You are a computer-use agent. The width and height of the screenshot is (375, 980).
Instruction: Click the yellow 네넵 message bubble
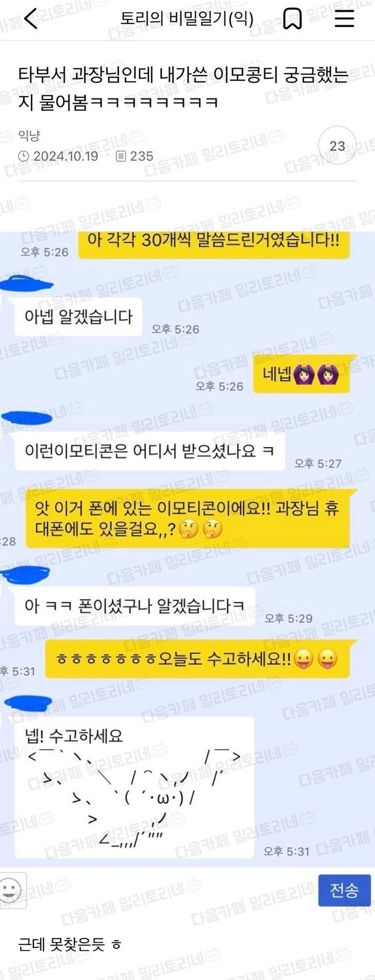(302, 374)
